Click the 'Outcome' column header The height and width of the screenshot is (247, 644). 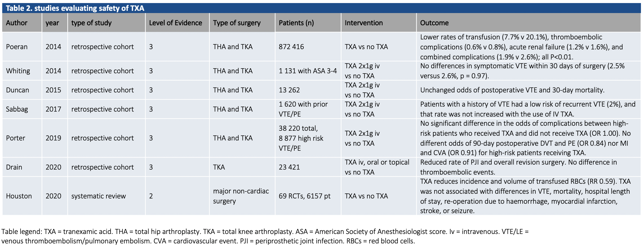point(434,23)
